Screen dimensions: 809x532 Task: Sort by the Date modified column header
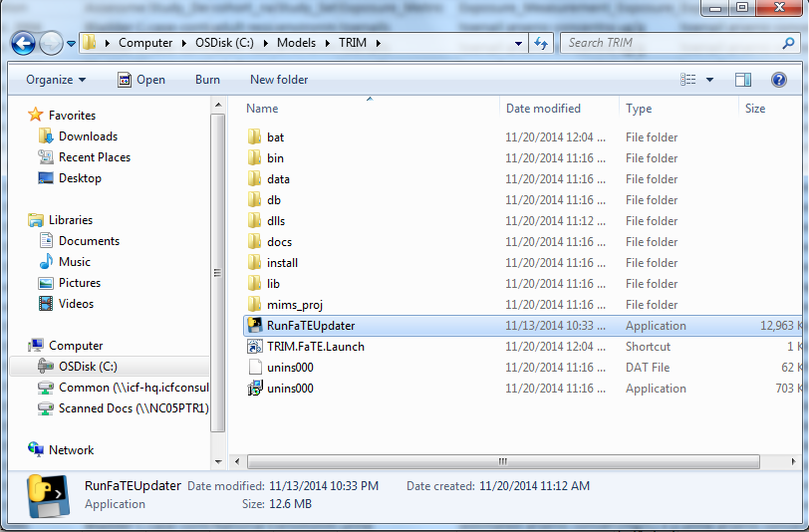coord(543,109)
